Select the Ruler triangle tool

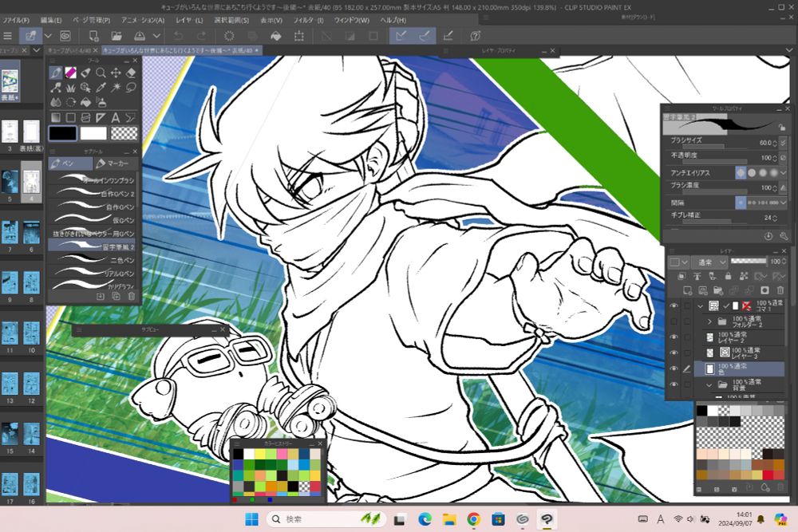(101, 117)
